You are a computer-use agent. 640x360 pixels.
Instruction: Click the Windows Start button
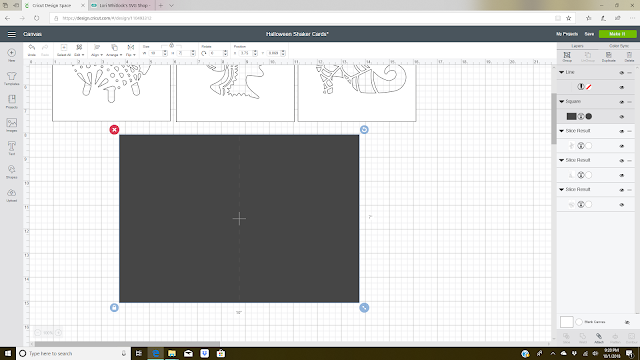pos(8,353)
